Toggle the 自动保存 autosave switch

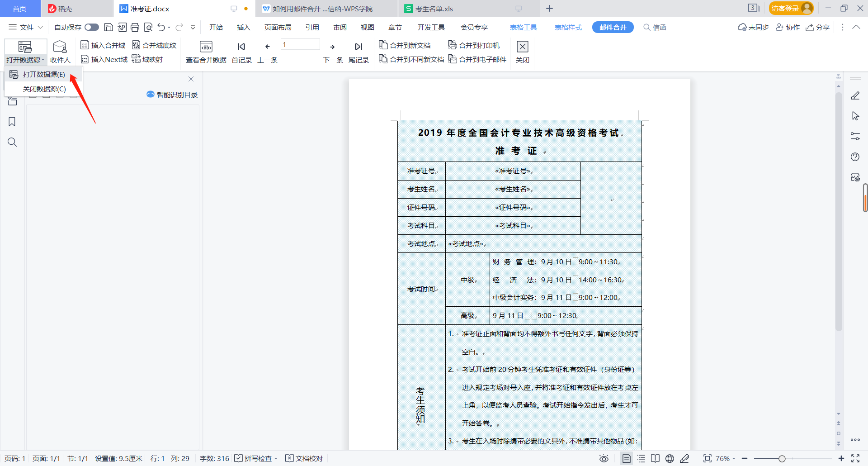(91, 27)
